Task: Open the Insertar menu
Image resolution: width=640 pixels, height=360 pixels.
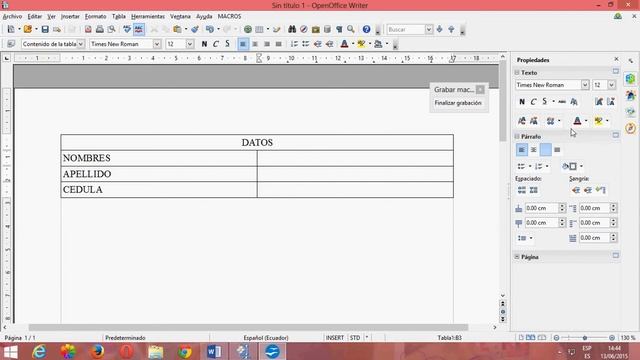Action: coord(70,16)
